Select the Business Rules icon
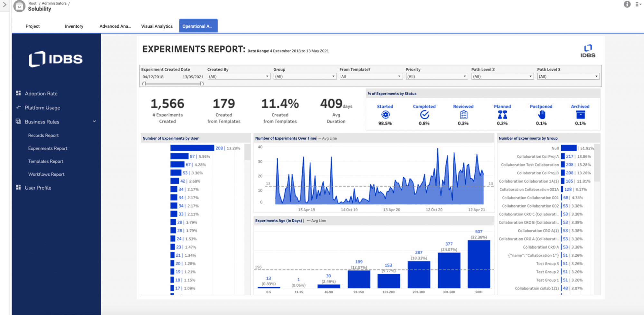 [x=18, y=122]
